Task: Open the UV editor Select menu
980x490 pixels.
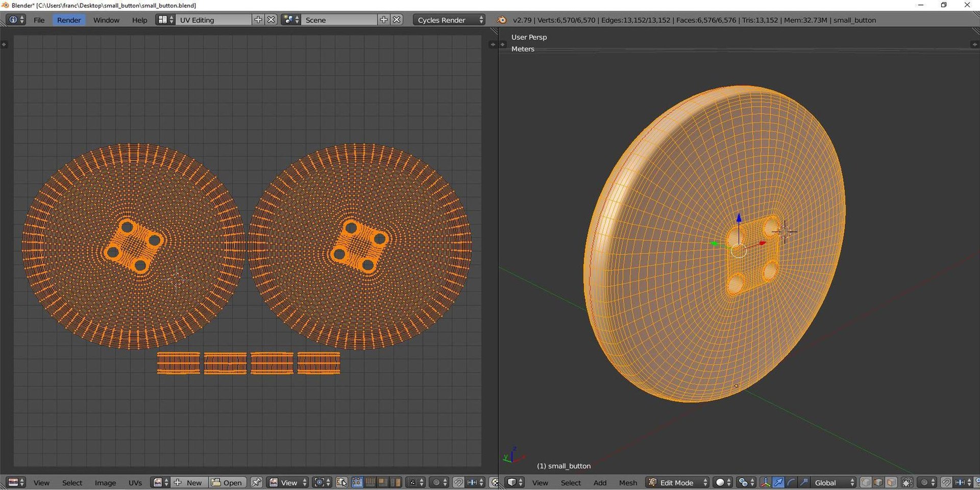Action: (72, 482)
